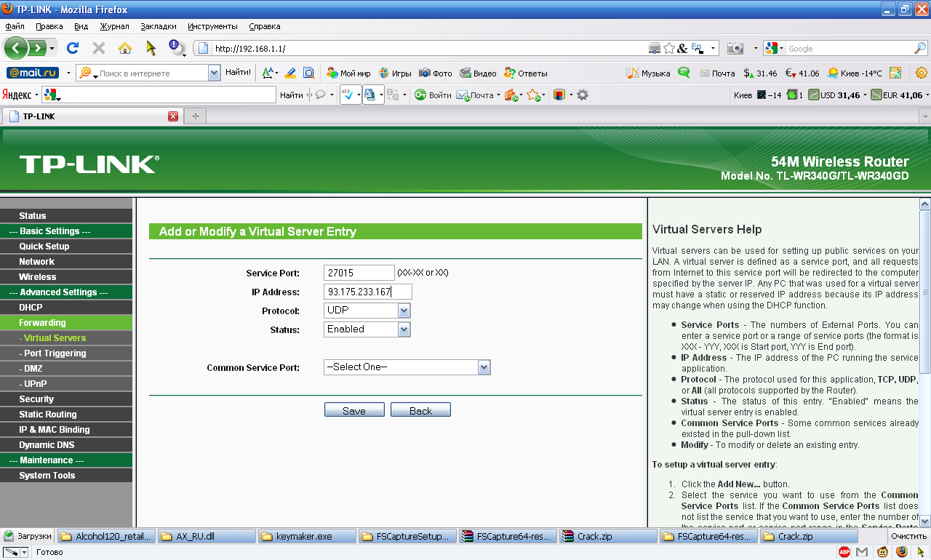Click Найти! next to Mail.ru search
931x560 pixels.
coord(239,73)
